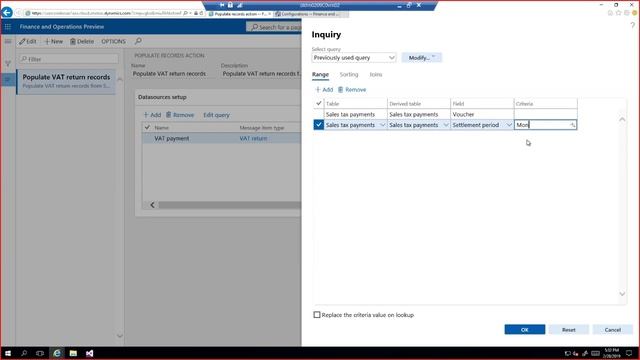This screenshot has height=360, width=640.
Task: Click the Edit pencil button
Action: pos(28,41)
